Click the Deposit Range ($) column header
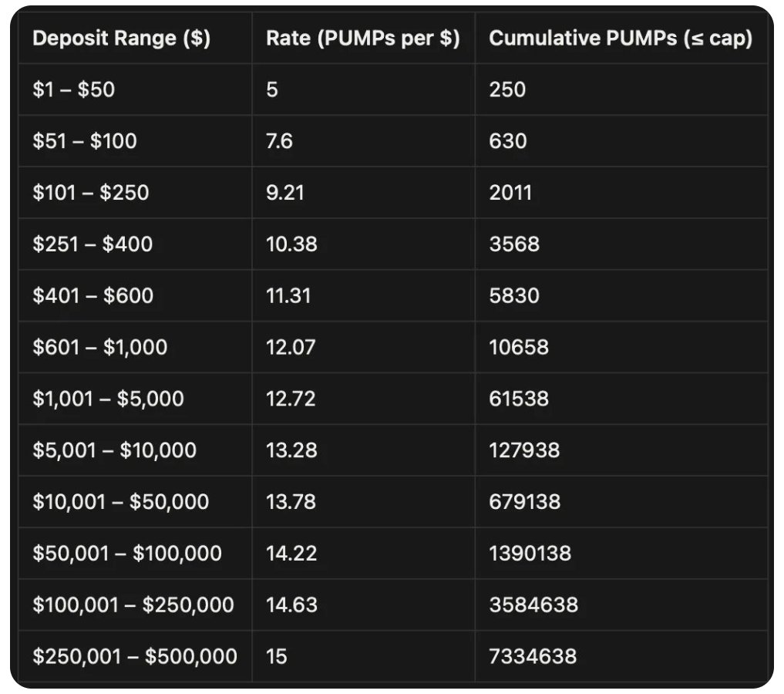 coord(122,39)
